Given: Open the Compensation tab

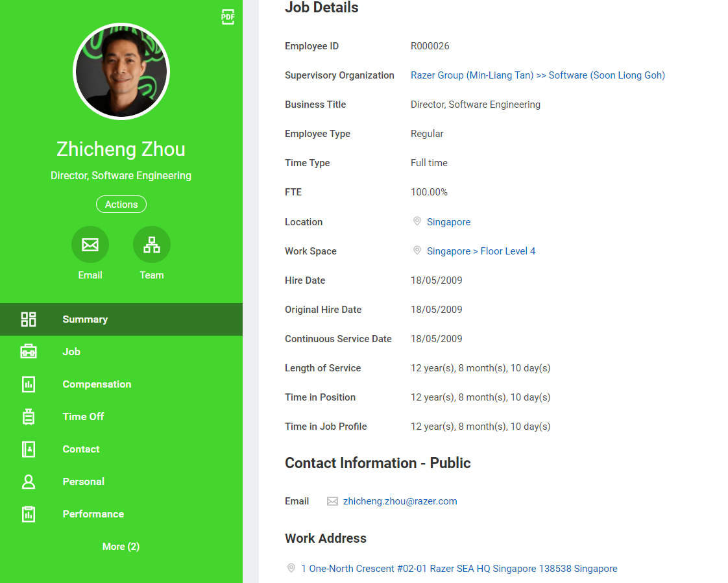Looking at the screenshot, I should pyautogui.click(x=121, y=384).
